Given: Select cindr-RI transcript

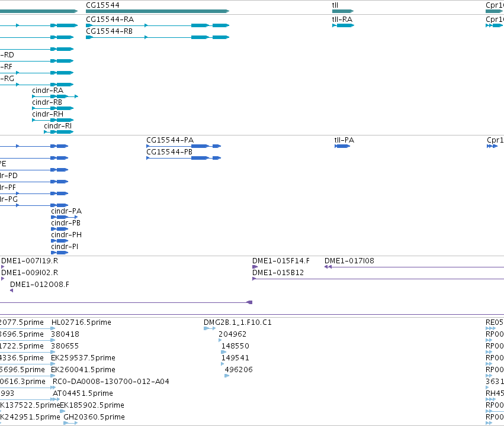Looking at the screenshot, I should 59,132.
